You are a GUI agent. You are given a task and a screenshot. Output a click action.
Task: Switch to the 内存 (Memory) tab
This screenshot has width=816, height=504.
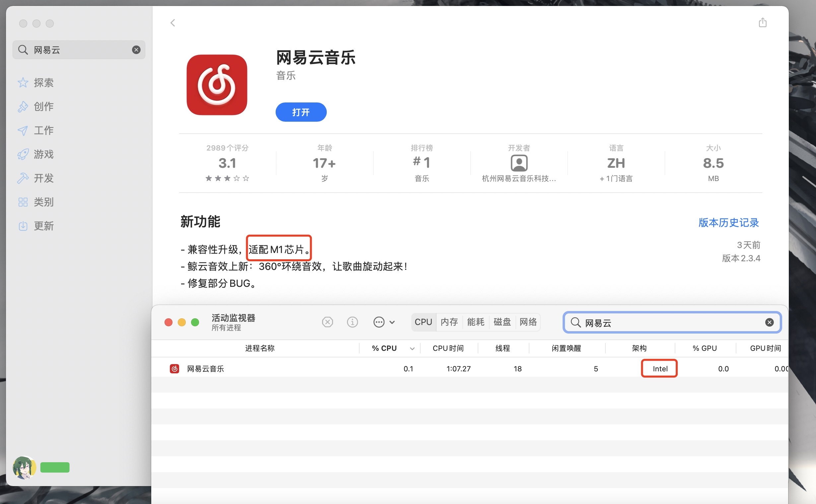coord(449,322)
